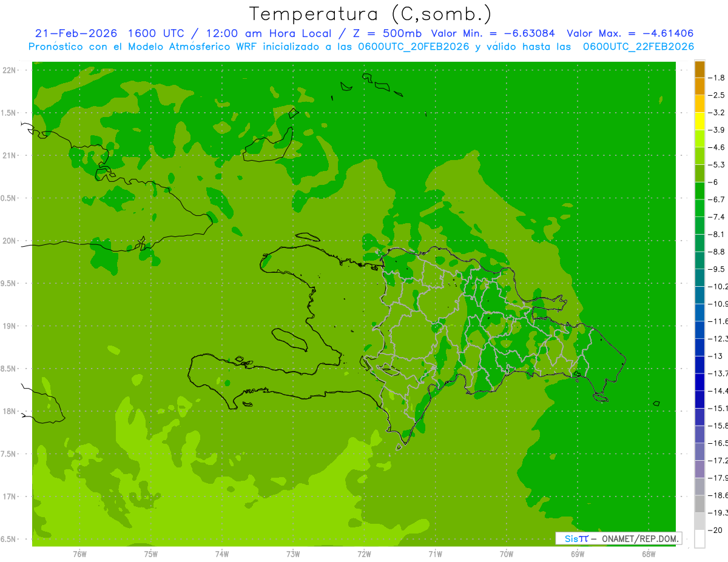Image resolution: width=728 pixels, height=562 pixels.
Task: Pick the lime swatch between -4.6 and -5.3
Action: (699, 156)
